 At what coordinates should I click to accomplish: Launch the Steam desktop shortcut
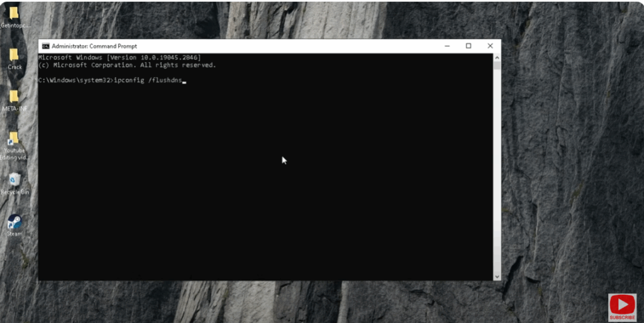[14, 225]
